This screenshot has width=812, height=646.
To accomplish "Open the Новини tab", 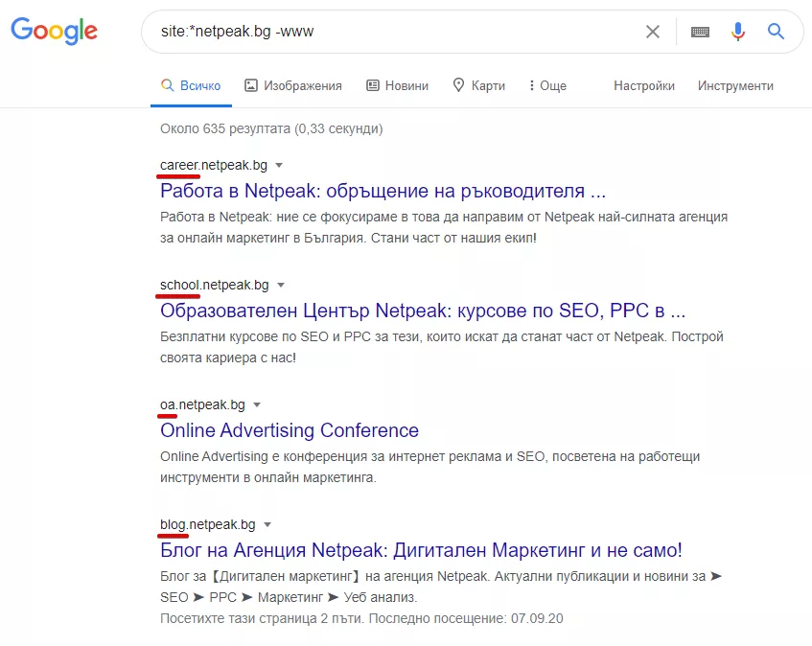I will pos(397,85).
